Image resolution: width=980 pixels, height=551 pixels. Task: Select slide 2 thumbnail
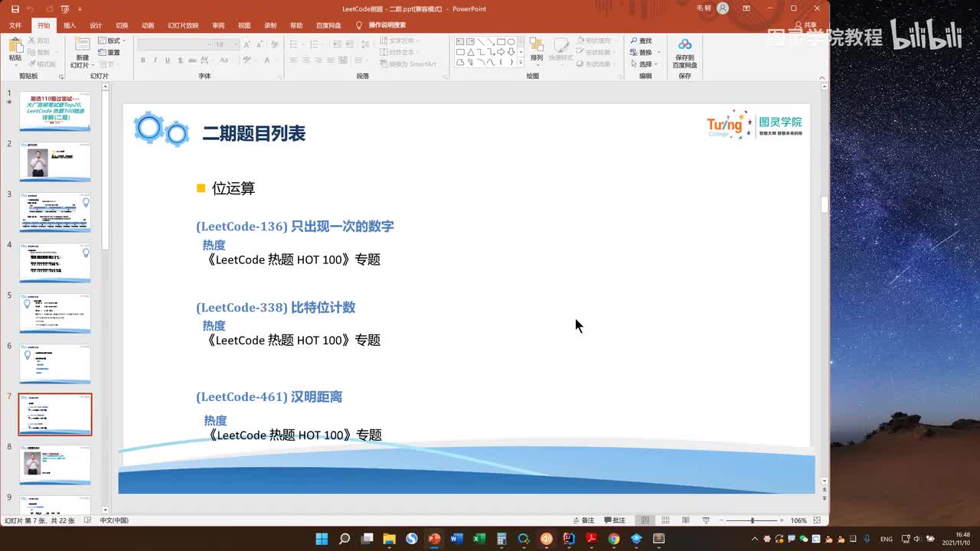click(55, 161)
